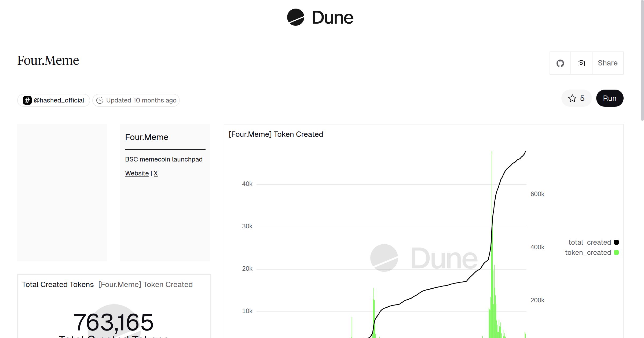Click the star favorite icon
This screenshot has height=338, width=644.
pos(572,98)
